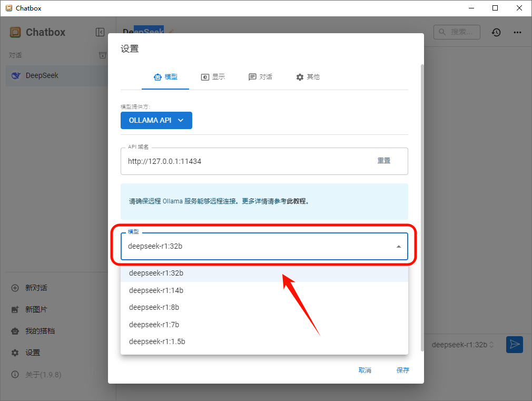This screenshot has height=401, width=532.
Task: Choose the deepseek-r1:1.5b model option
Action: tap(157, 341)
